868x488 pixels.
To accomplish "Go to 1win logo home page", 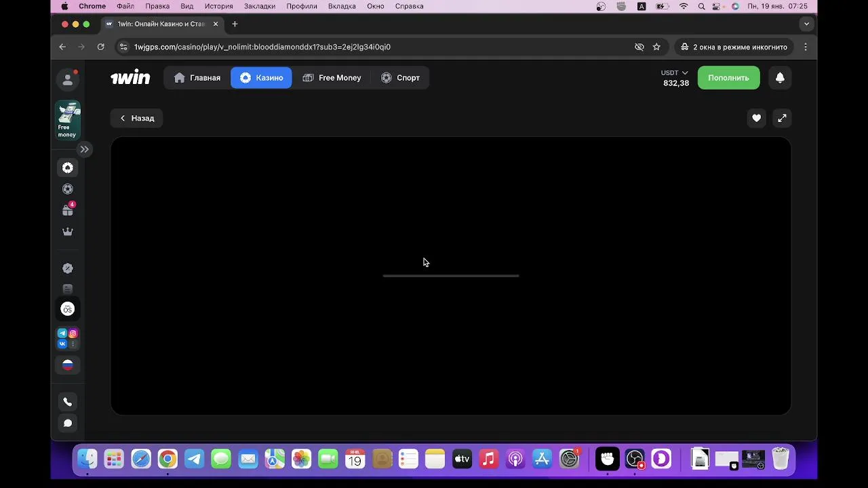I will coord(130,77).
